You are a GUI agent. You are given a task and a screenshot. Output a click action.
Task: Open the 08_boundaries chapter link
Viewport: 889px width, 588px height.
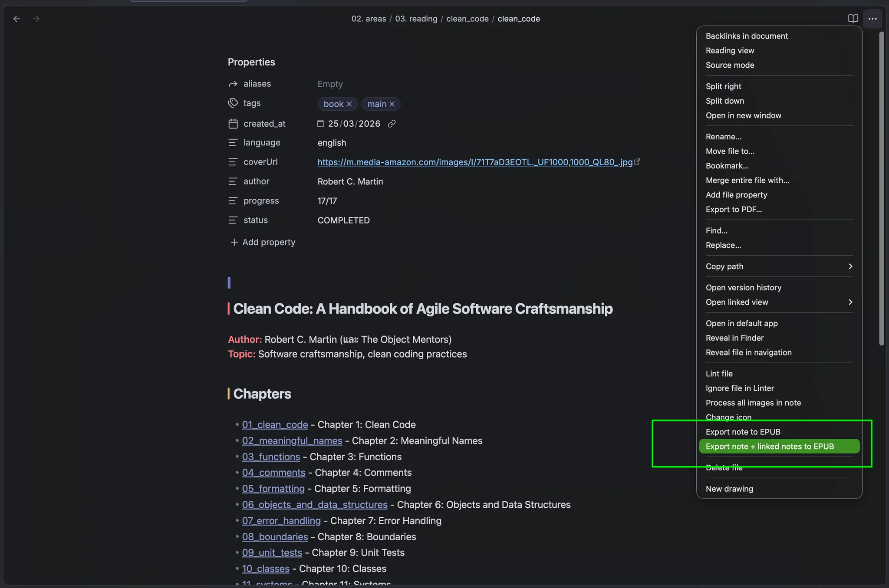pos(275,537)
